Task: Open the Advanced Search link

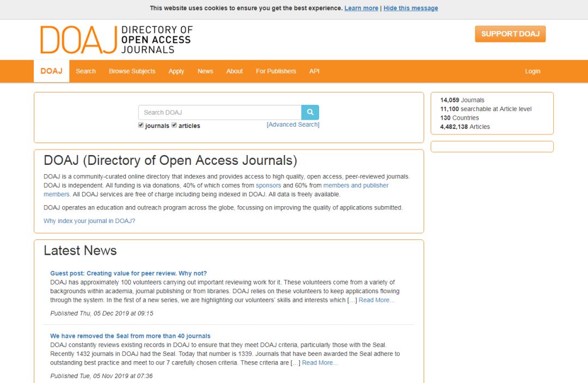Action: 293,125
